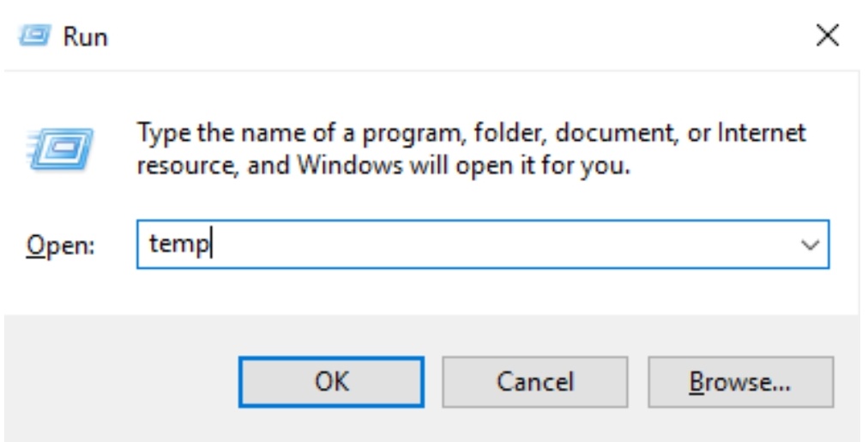Open the file picker via Browse... button
The height and width of the screenshot is (442, 868).
pos(741,382)
